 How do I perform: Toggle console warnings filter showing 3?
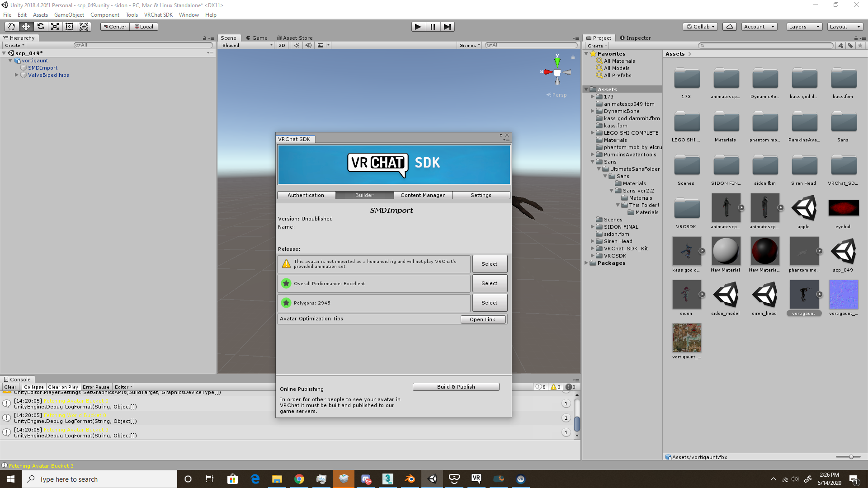[x=556, y=387]
